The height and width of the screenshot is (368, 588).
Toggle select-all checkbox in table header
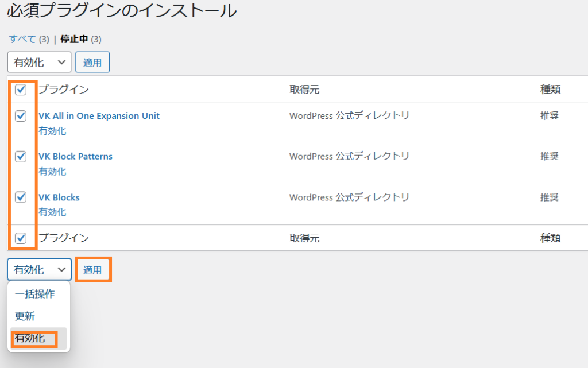tap(21, 90)
